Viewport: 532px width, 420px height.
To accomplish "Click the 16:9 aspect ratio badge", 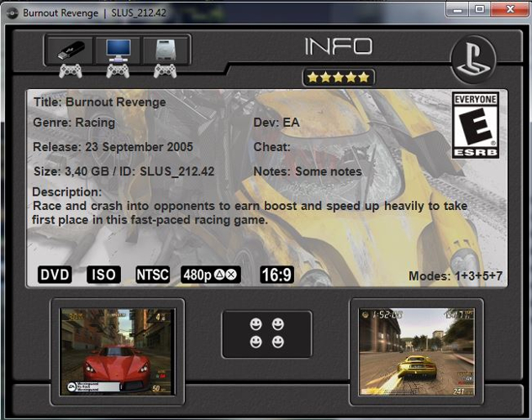I will [277, 275].
